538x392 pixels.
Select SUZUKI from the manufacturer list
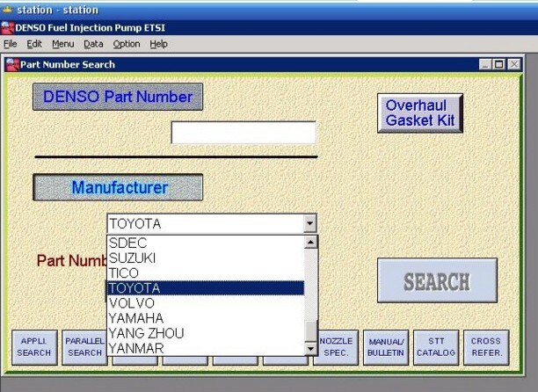(132, 258)
